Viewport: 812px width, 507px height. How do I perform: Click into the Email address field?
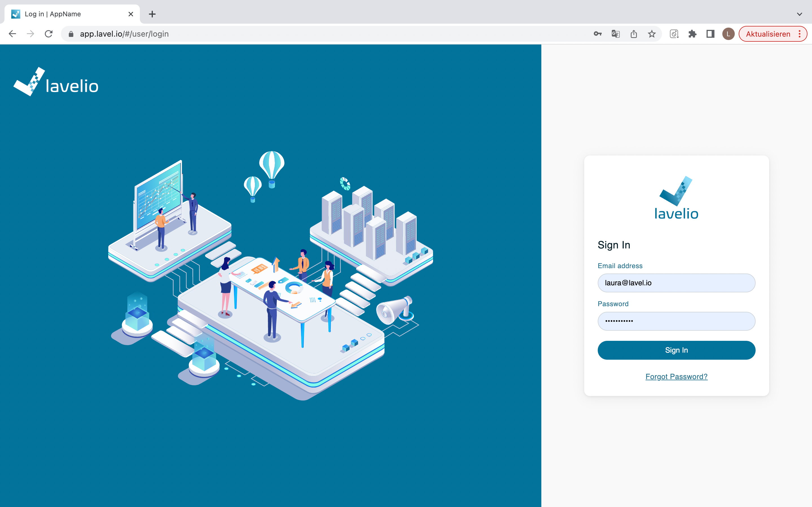click(676, 283)
